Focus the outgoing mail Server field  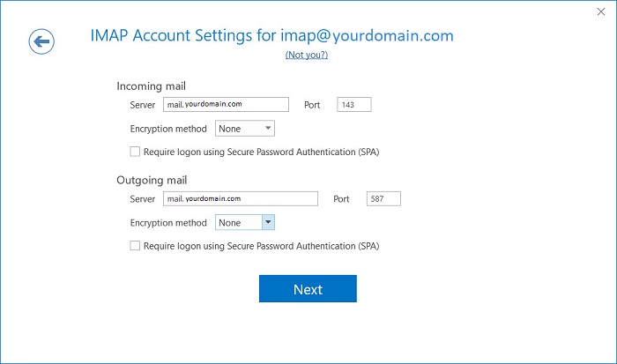click(241, 198)
